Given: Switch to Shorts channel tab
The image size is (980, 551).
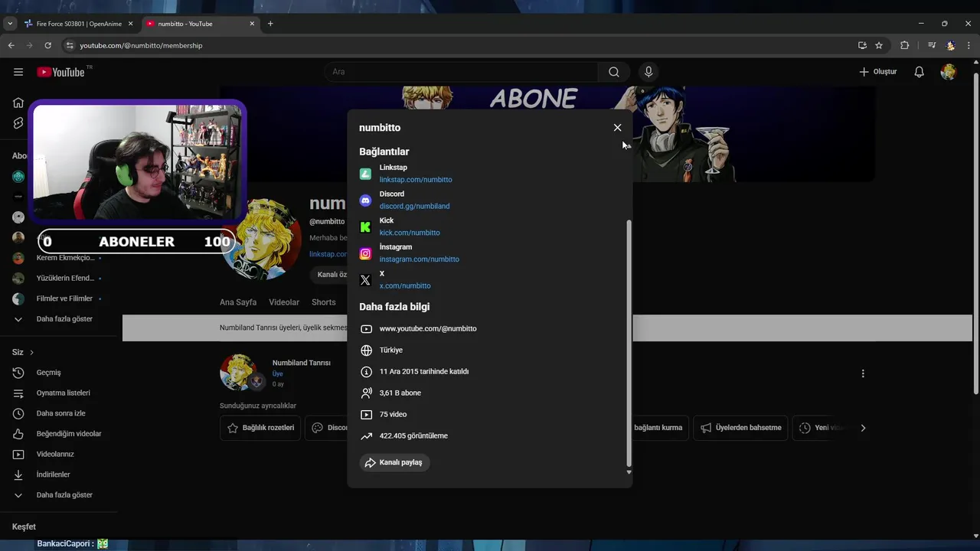Looking at the screenshot, I should pyautogui.click(x=324, y=302).
